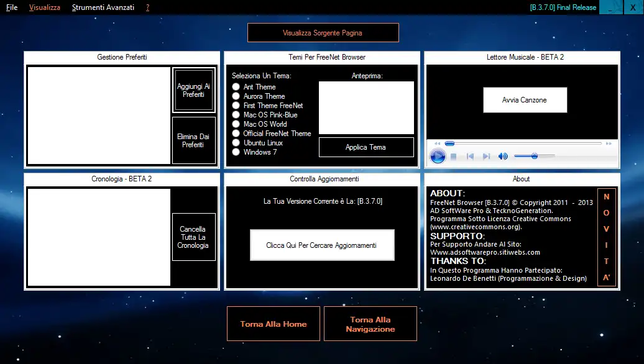Click La Tua Versione Corrente text
Screen dimensions: 644x364
click(x=323, y=201)
